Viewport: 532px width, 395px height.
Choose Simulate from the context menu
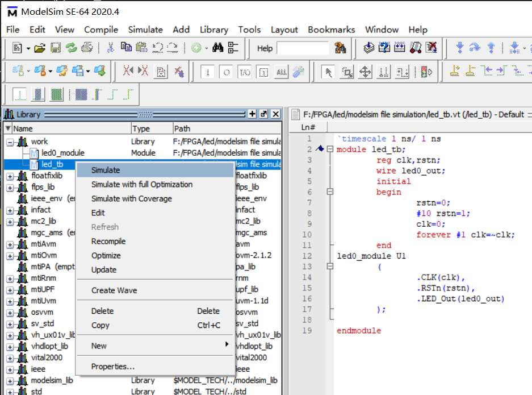pyautogui.click(x=106, y=170)
